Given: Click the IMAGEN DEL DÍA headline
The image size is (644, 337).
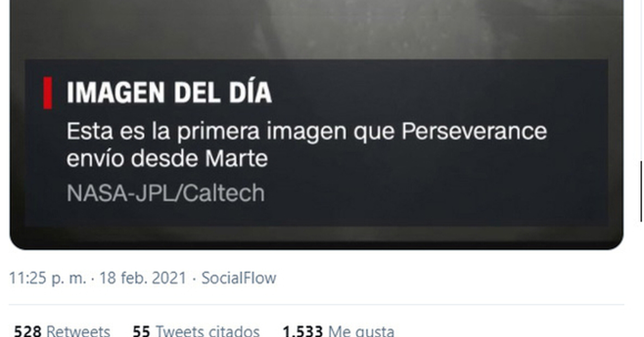Looking at the screenshot, I should [169, 93].
